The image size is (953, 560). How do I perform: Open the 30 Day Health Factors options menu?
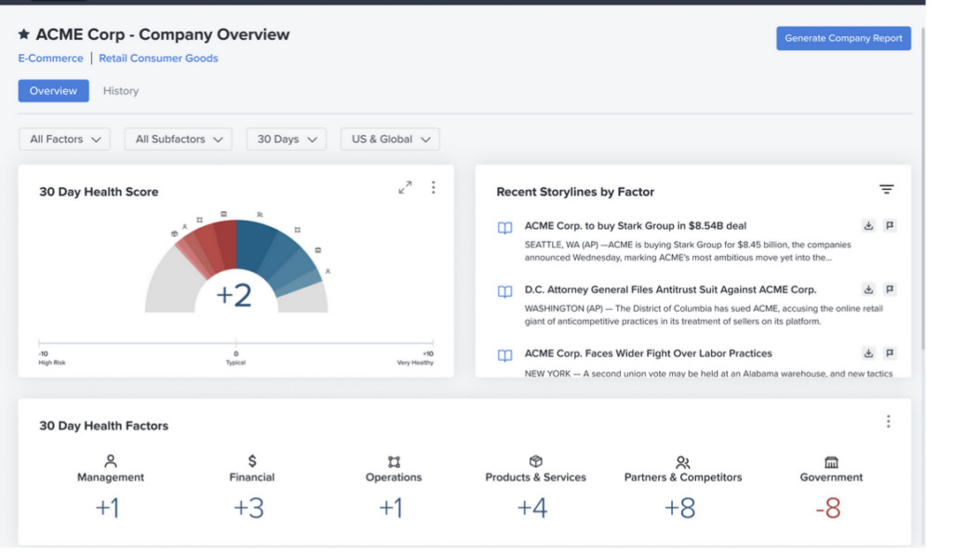[888, 422]
